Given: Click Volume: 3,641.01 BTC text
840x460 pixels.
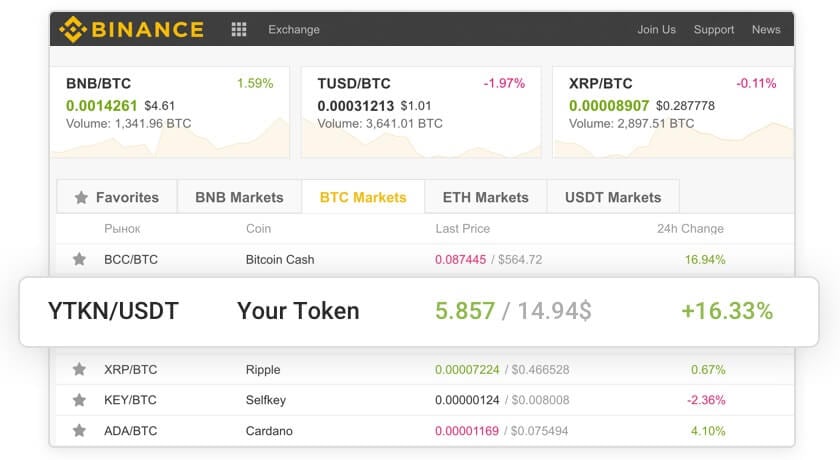Looking at the screenshot, I should pyautogui.click(x=380, y=124).
